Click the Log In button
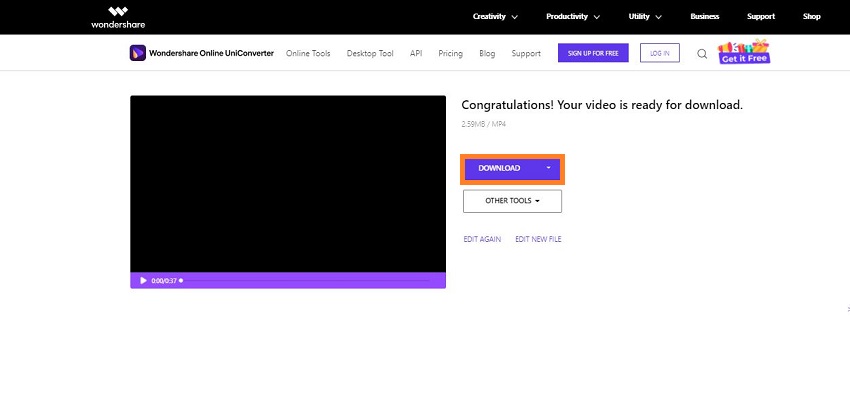Screen dimensions: 850x418 pos(660,53)
